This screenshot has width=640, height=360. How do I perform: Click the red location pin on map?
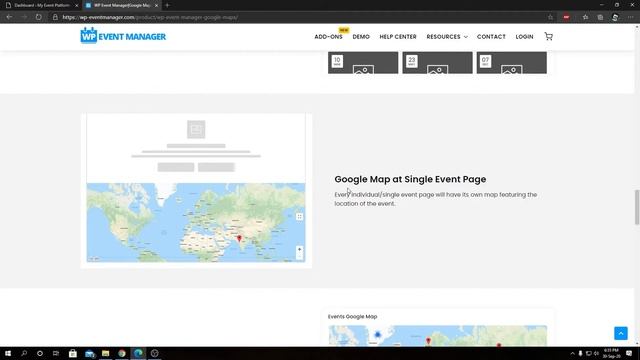[x=239, y=238]
